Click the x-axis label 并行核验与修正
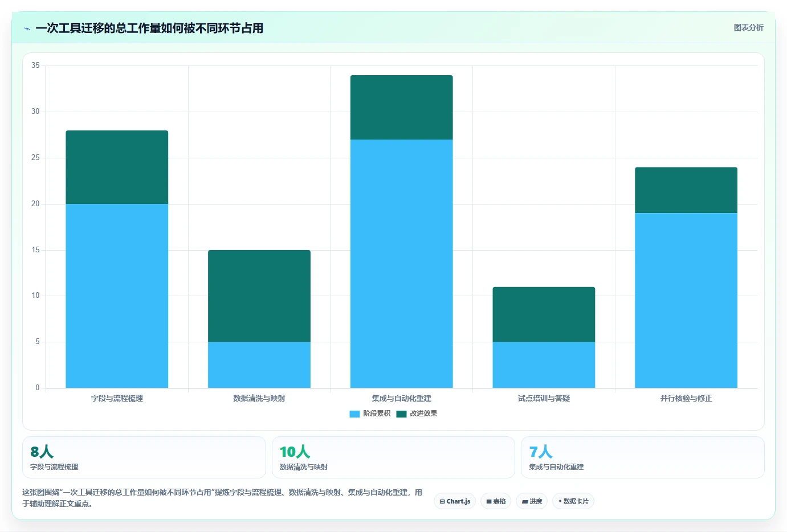The height and width of the screenshot is (532, 787). click(686, 399)
